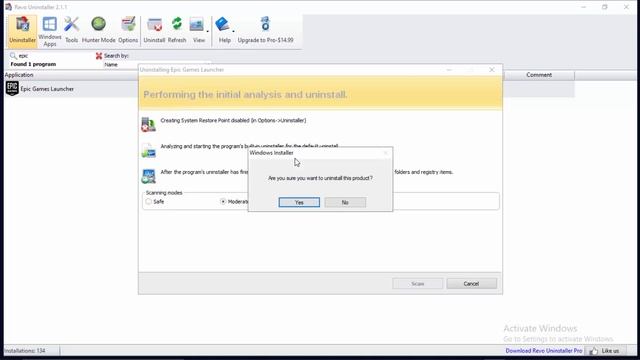Open Download Revo Uninstaller Pro link
Image resolution: width=640 pixels, height=360 pixels.
(544, 351)
